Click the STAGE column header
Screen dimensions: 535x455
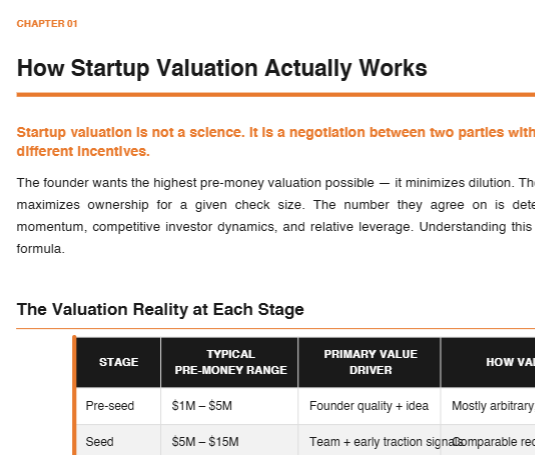(118, 362)
